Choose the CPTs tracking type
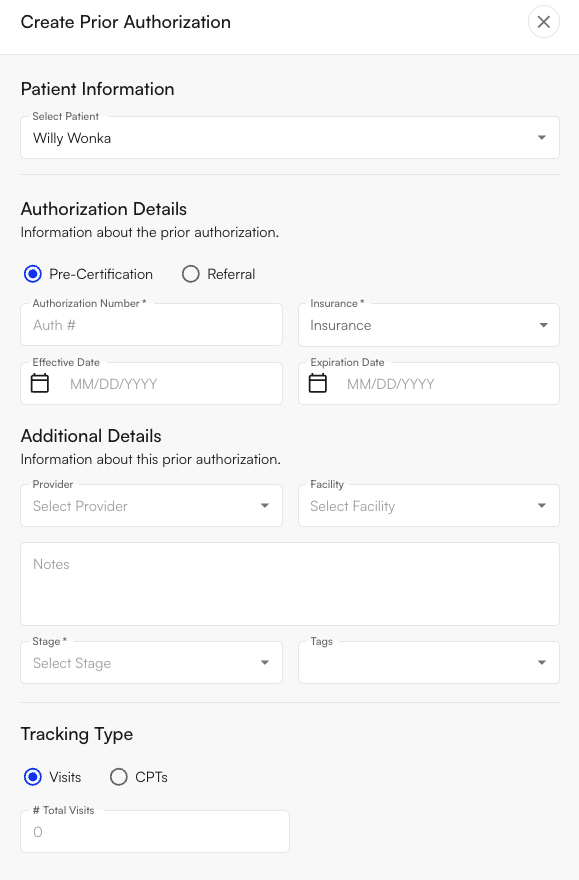This screenshot has width=579, height=880. tap(118, 777)
